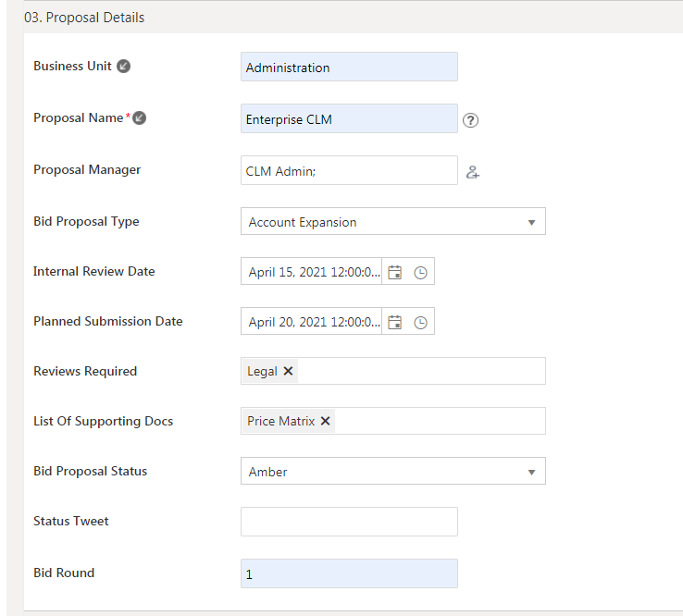Open time picker for Internal Review Date
The image size is (683, 616).
pos(420,272)
